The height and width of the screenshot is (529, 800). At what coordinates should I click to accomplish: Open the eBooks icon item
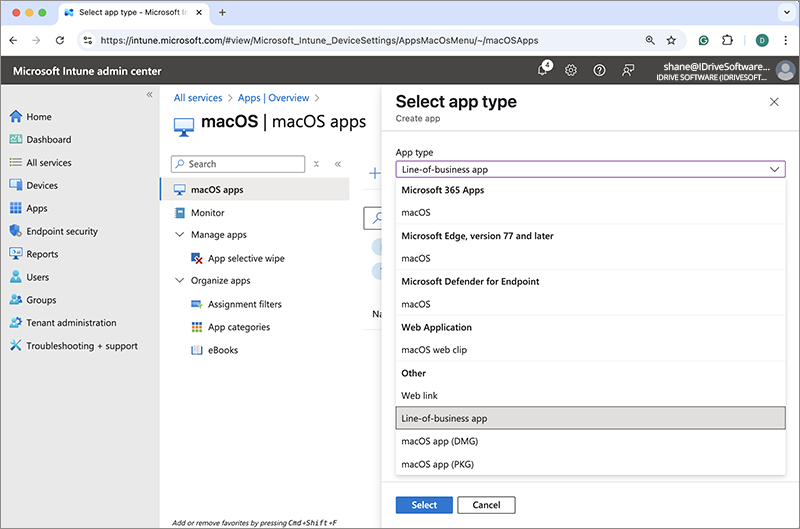[197, 350]
